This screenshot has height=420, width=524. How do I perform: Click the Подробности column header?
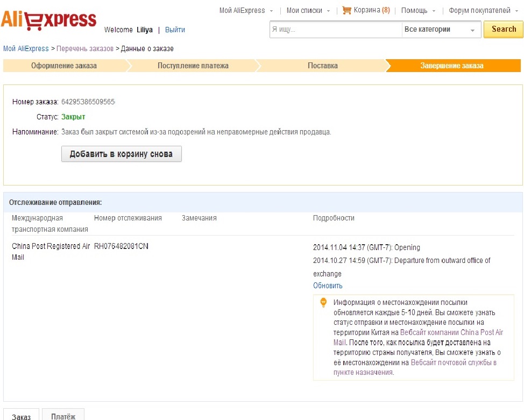334,218
